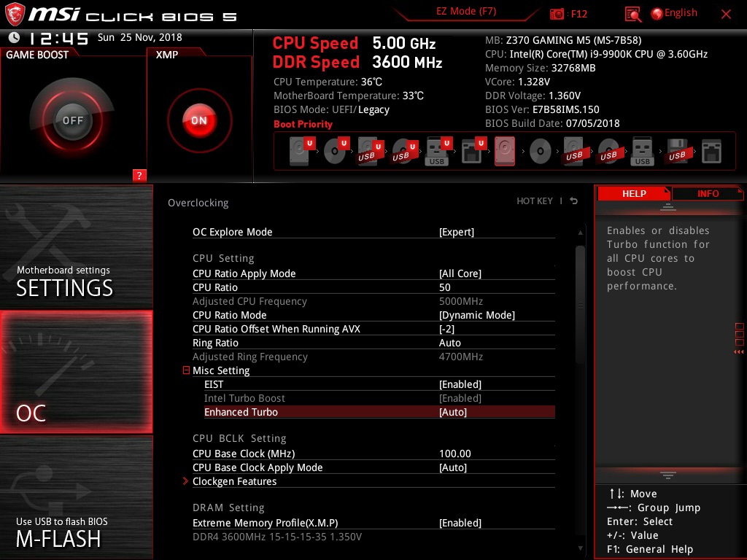Image resolution: width=747 pixels, height=560 pixels.
Task: Open CPU Ratio Mode [Dynamic Mode] dropdown
Action: tap(477, 315)
